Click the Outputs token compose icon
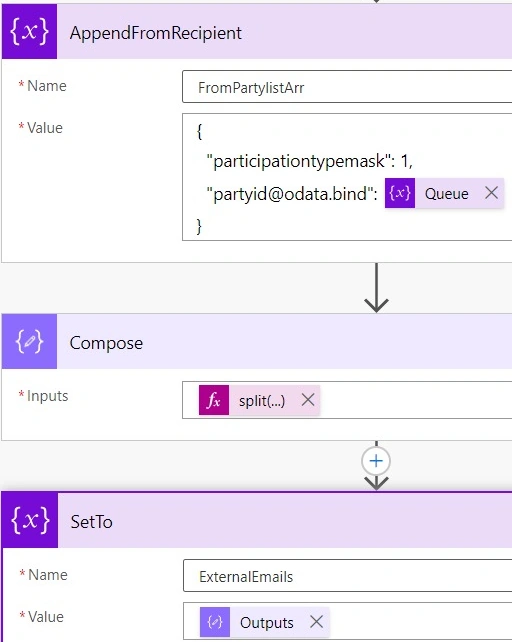The image size is (512, 642). pos(215,622)
